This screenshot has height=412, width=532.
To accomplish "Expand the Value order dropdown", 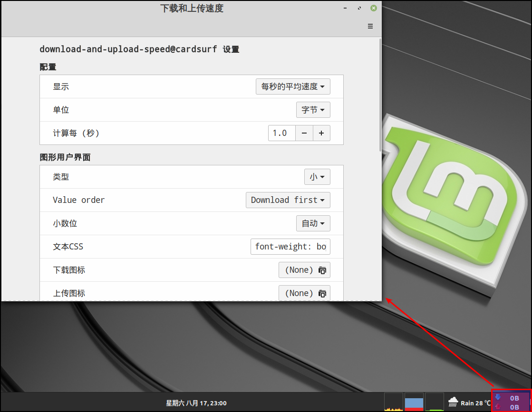I will tap(288, 200).
